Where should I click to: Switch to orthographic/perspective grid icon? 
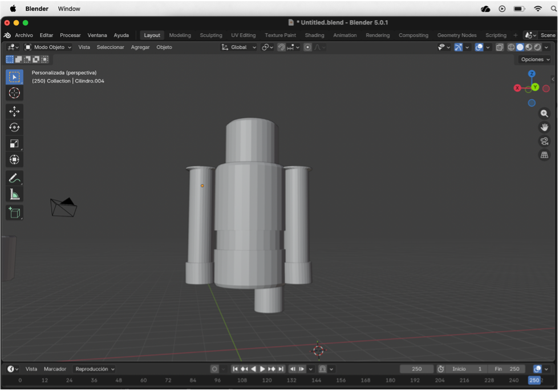[x=544, y=155]
